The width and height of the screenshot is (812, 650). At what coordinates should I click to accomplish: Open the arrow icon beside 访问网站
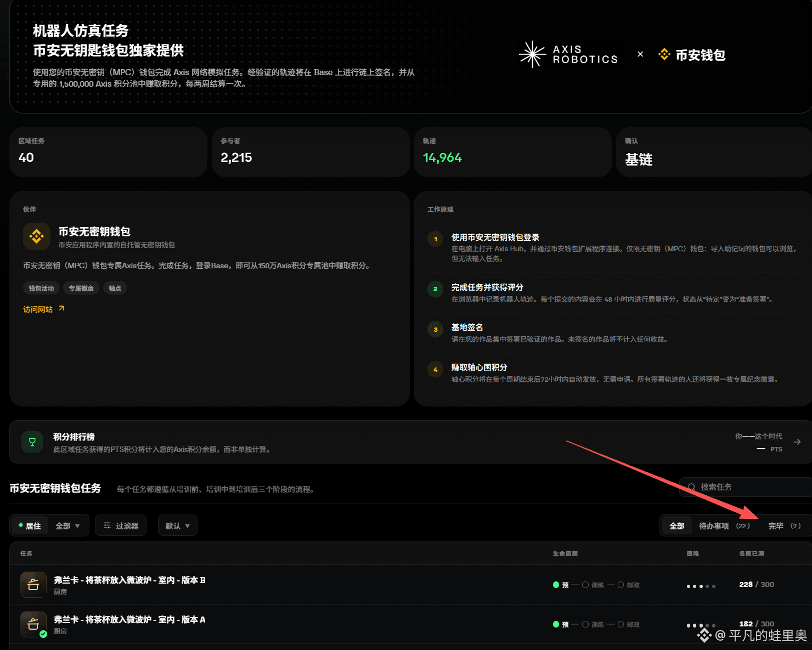(61, 308)
